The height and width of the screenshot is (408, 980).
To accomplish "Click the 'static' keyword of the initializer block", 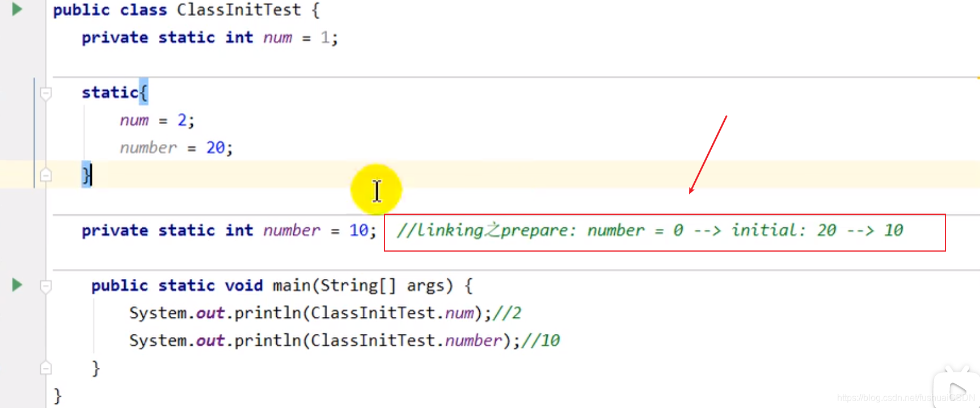I will coord(110,92).
